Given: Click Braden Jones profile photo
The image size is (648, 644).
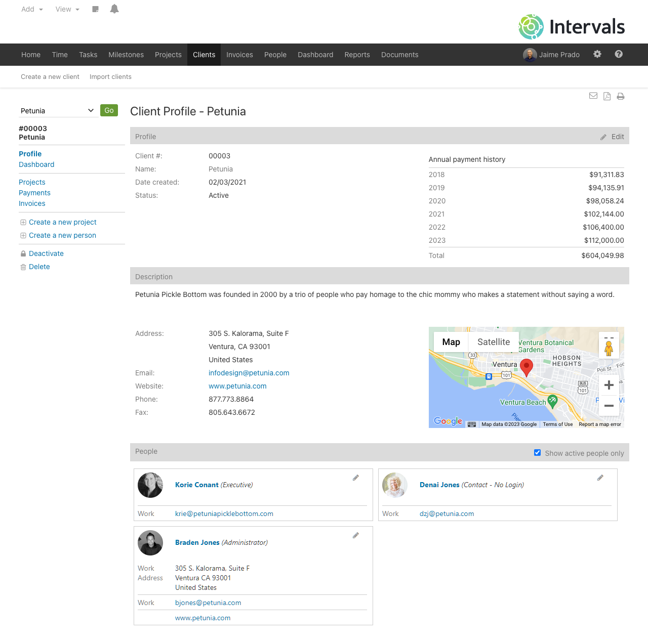Looking at the screenshot, I should pos(150,543).
